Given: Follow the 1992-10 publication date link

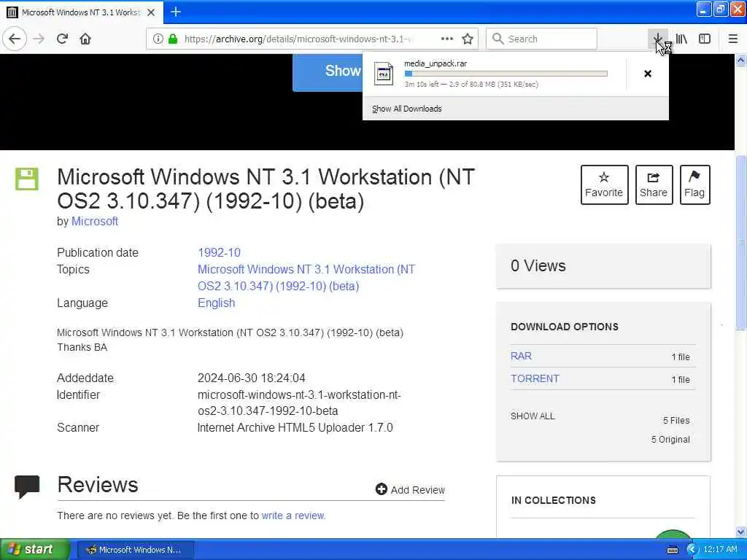Looking at the screenshot, I should [x=219, y=252].
